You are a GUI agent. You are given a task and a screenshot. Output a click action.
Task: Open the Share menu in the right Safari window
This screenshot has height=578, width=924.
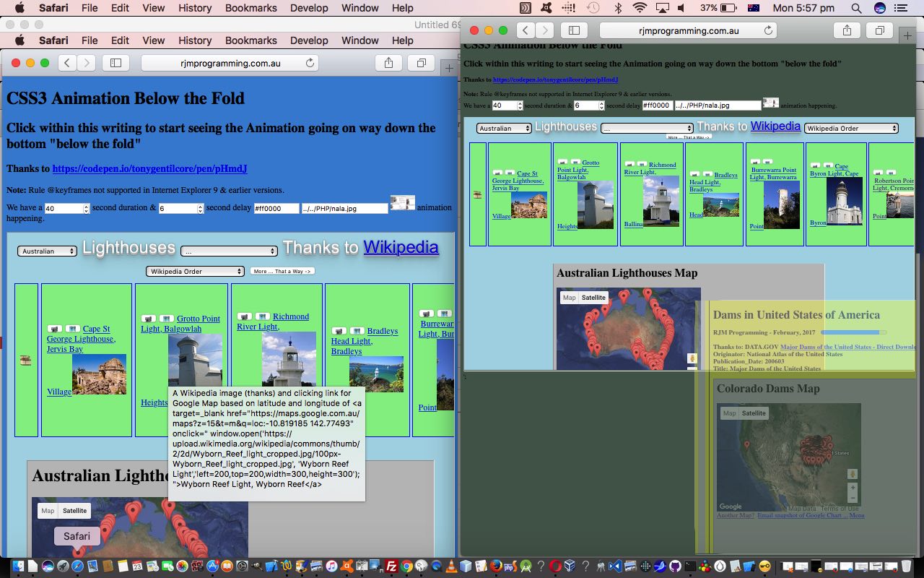(847, 30)
